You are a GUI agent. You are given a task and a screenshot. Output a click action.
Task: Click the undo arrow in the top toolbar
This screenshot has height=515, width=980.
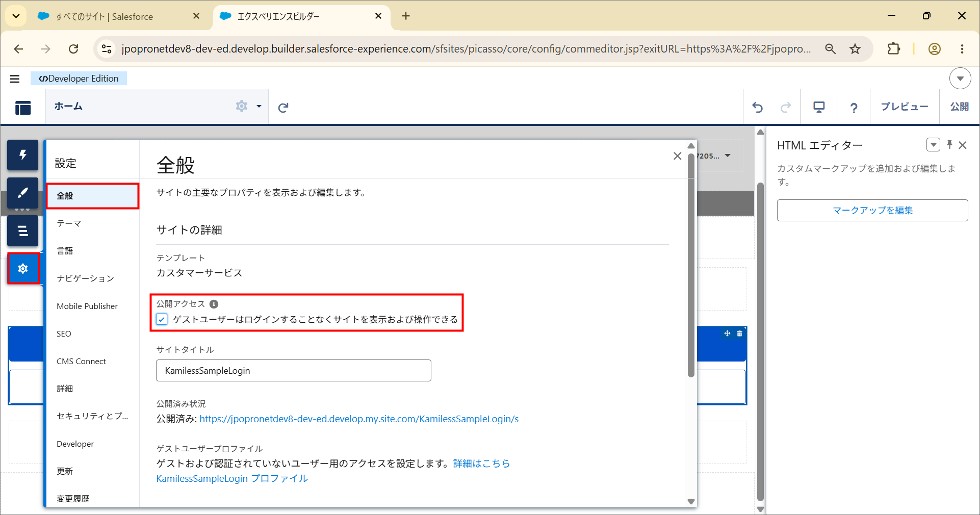point(757,107)
